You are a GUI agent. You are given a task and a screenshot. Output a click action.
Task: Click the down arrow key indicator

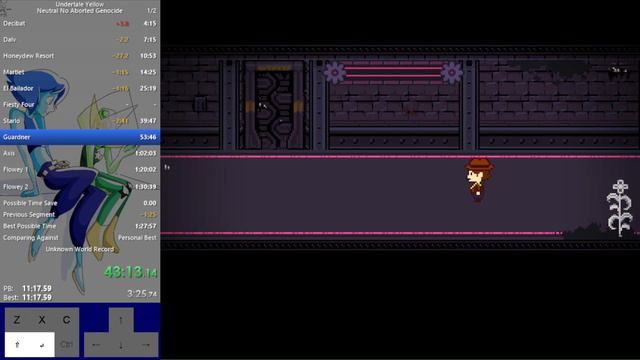point(121,345)
